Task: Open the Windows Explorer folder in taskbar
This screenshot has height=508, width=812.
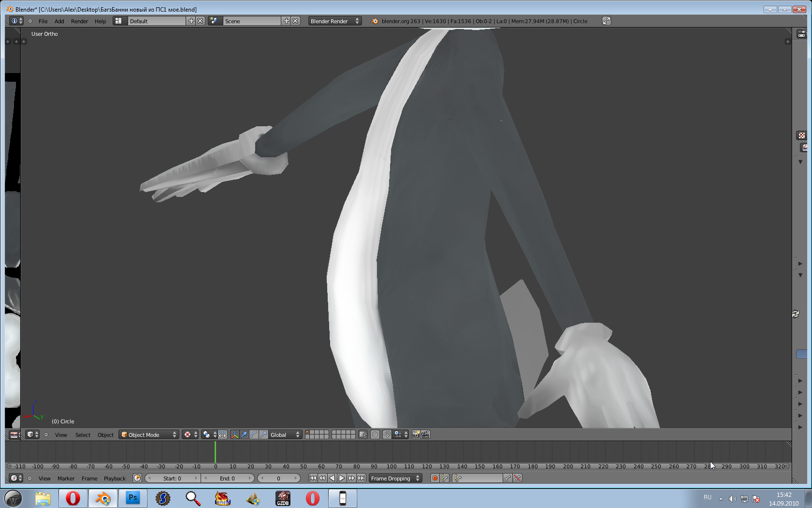Action: [x=43, y=498]
